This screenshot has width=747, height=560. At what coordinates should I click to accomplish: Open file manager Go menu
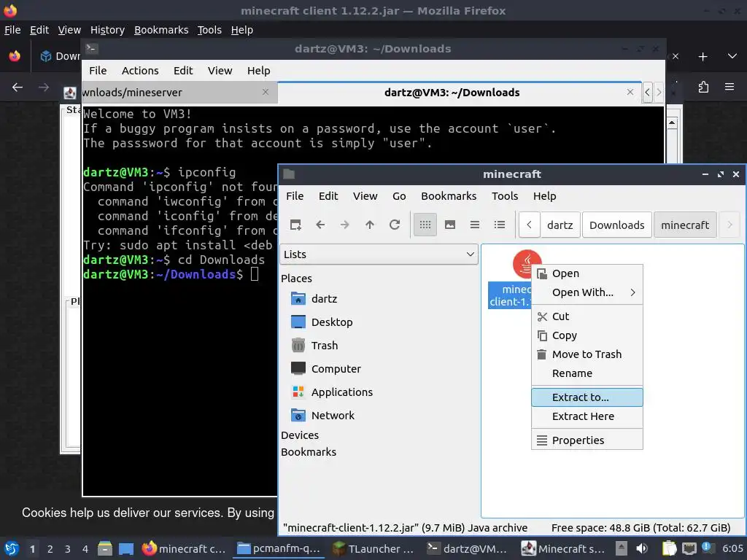point(399,196)
